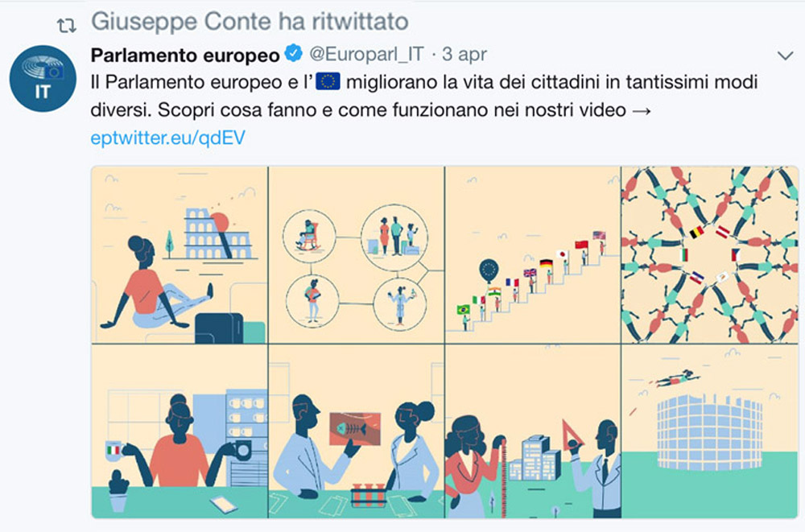This screenshot has width=805, height=532.
Task: Expand the tweet options chevron
Action: 786,56
